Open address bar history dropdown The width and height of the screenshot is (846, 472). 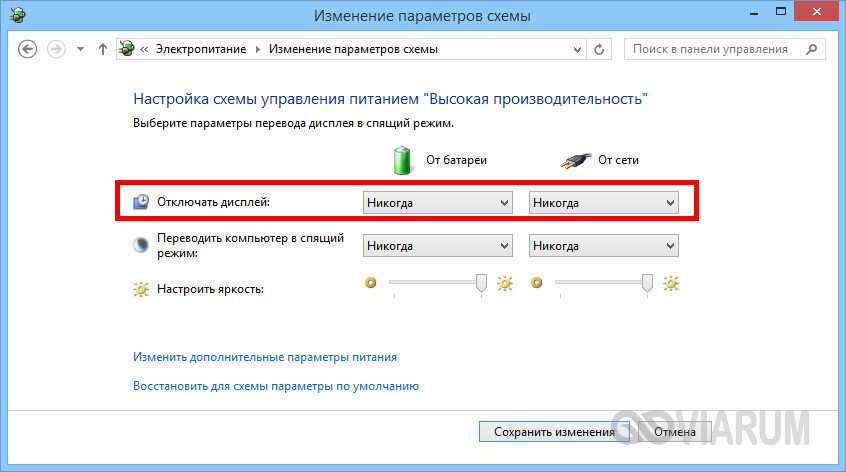[x=577, y=49]
